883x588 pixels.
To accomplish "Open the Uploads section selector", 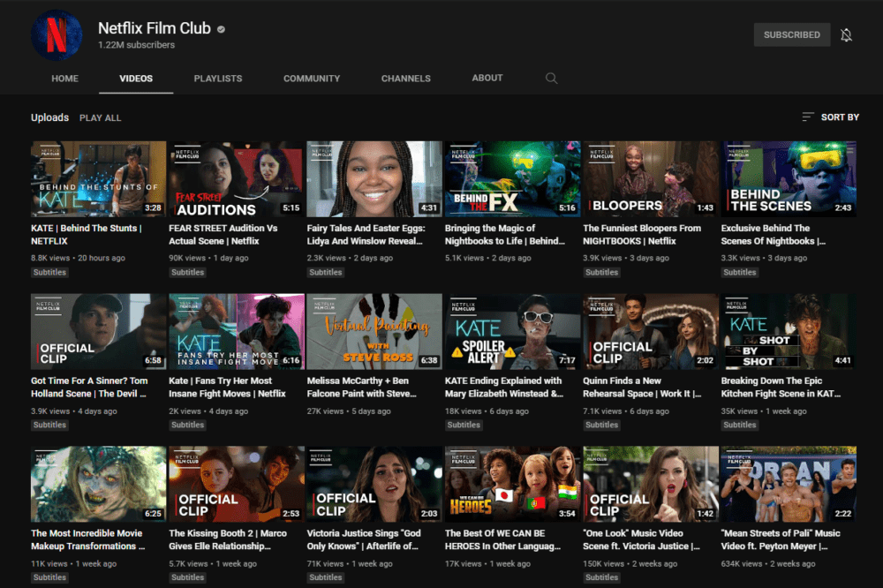I will pos(49,117).
